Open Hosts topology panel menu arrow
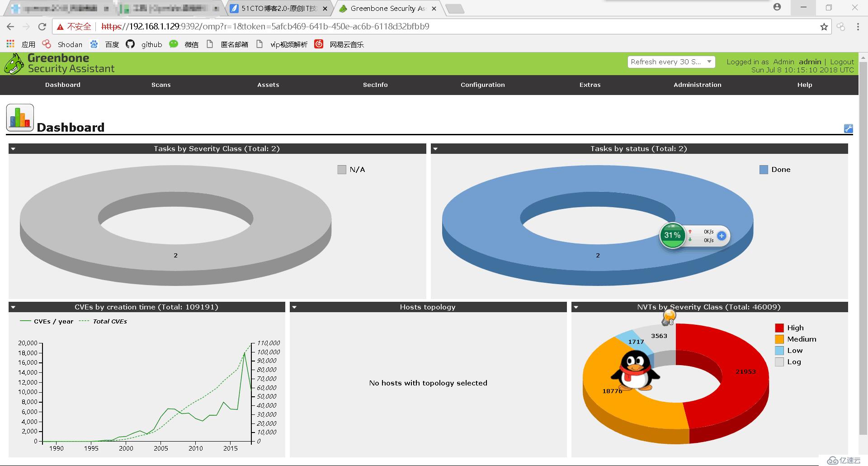Image resolution: width=868 pixels, height=466 pixels. click(x=294, y=307)
